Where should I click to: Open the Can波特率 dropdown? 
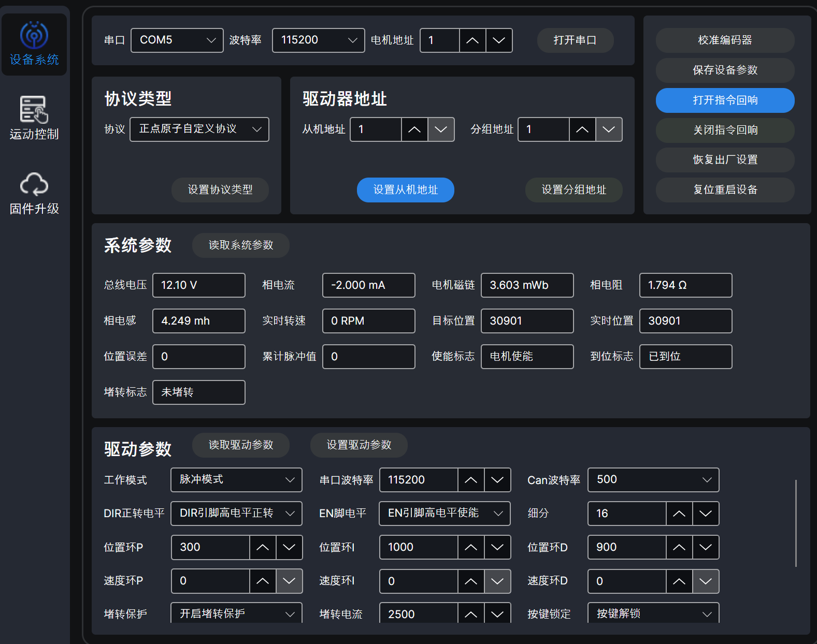(653, 480)
